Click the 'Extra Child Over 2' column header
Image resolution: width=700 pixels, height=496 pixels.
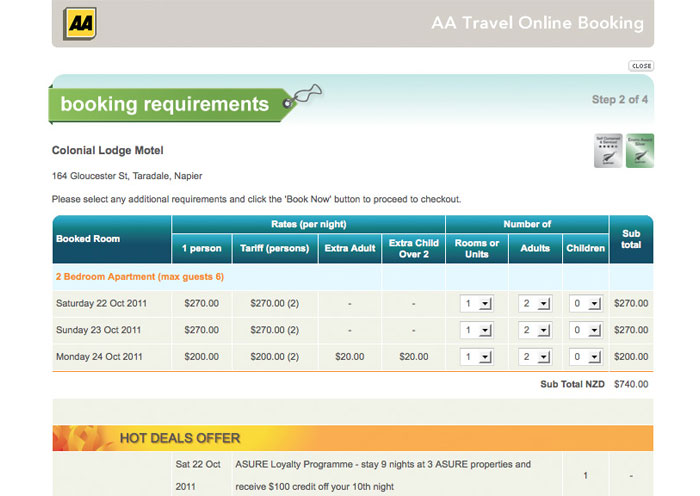[413, 249]
